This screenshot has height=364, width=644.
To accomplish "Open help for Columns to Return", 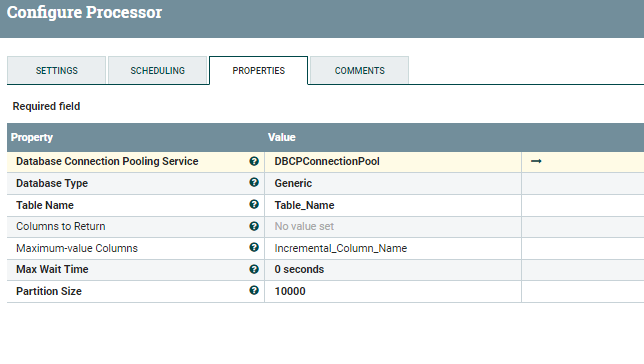I will pos(254,226).
